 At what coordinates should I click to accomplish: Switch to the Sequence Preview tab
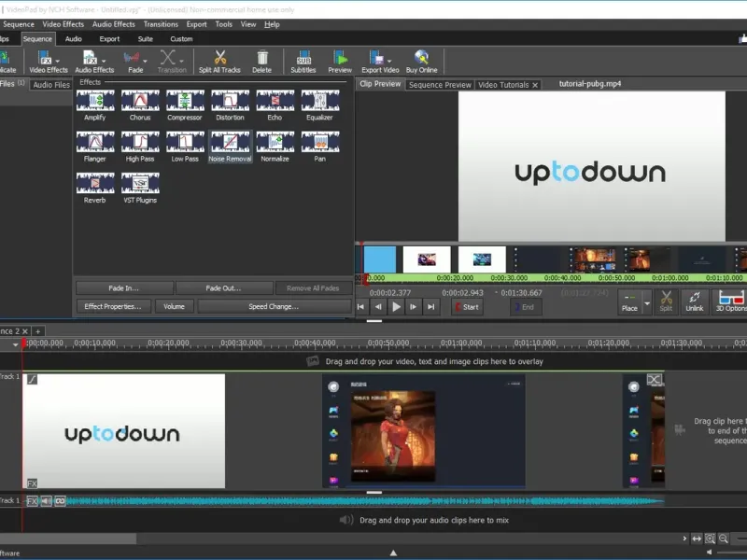pos(439,85)
